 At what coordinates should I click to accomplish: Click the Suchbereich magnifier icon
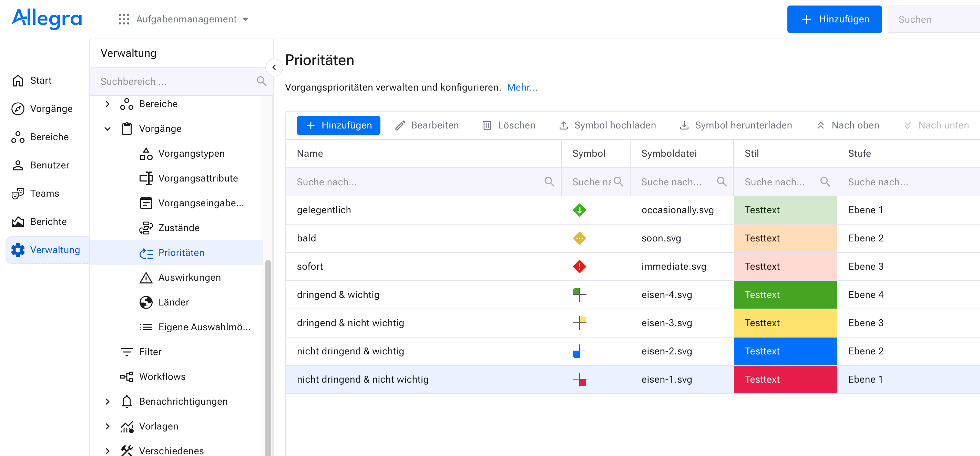pos(261,81)
